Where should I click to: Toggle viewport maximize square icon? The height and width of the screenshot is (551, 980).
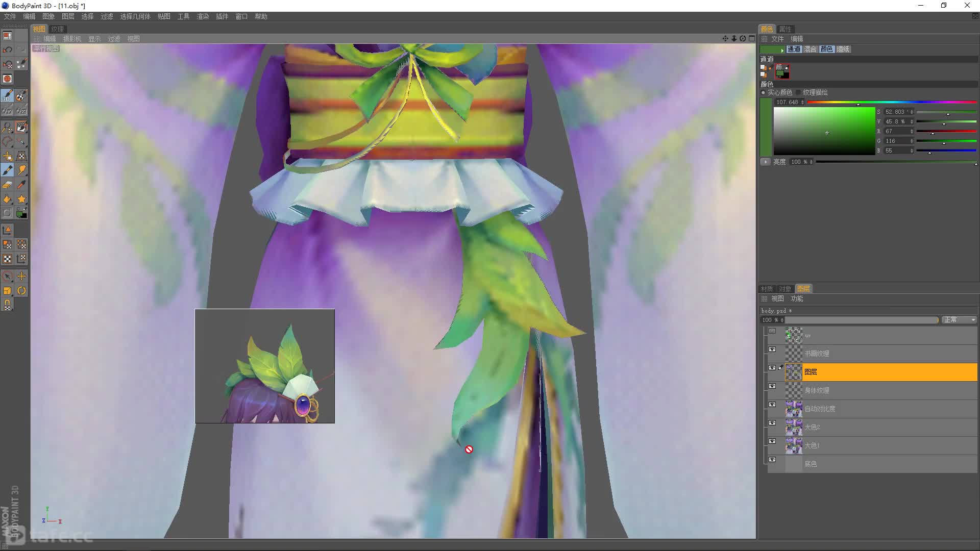point(751,38)
